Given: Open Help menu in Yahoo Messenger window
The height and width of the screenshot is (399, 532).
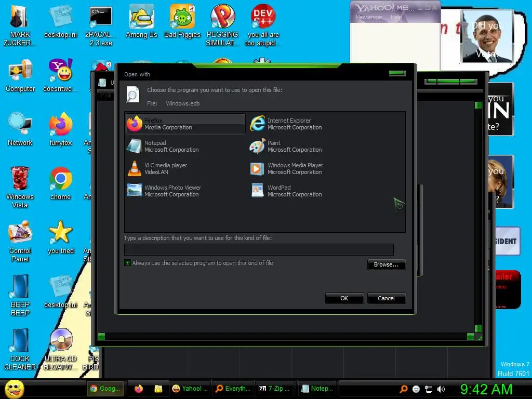Looking at the screenshot, I should pyautogui.click(x=396, y=17).
